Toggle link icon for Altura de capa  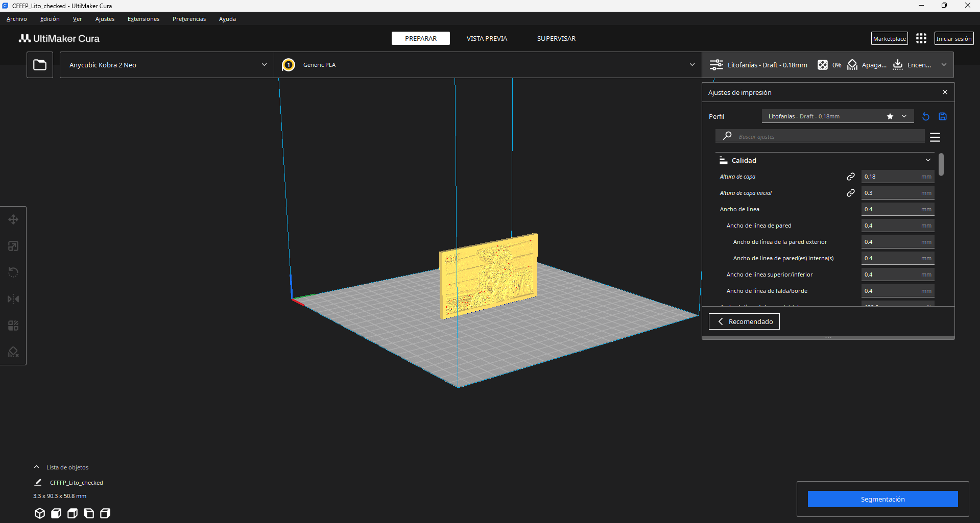(851, 177)
